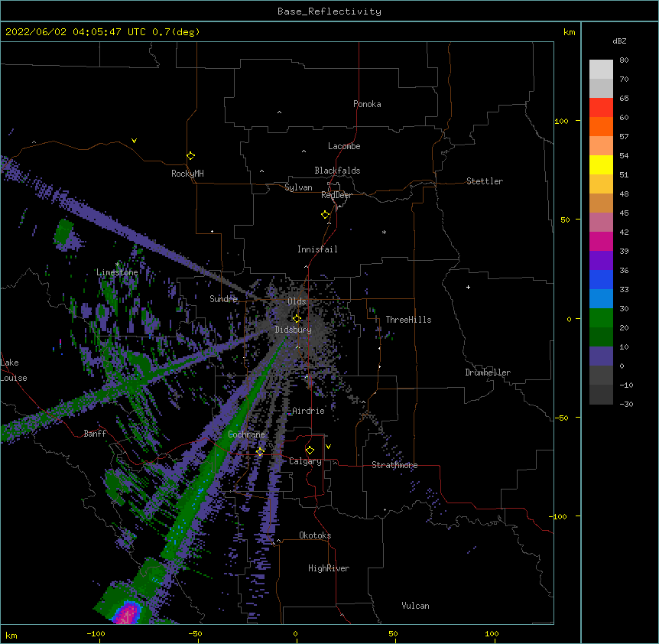Pick the bright green 20-30 dBZ legend swatch
659x644 pixels.
coord(601,318)
